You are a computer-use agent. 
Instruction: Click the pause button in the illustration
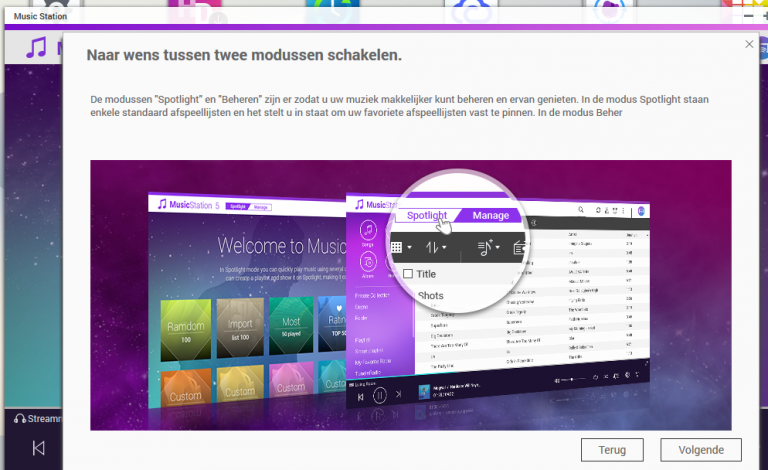[x=380, y=395]
